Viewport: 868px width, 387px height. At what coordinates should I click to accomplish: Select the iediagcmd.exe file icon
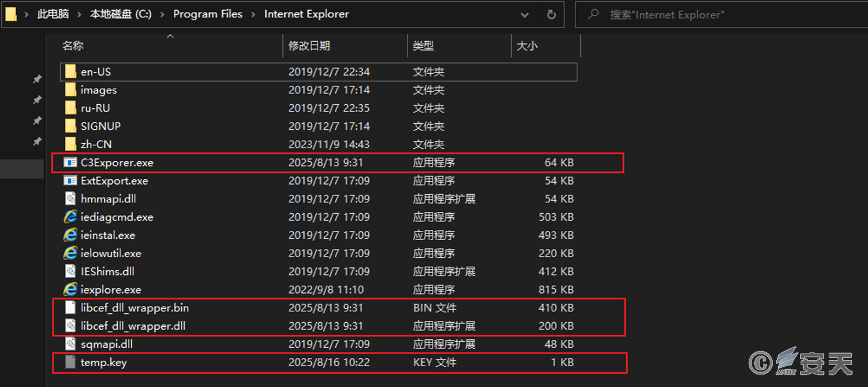click(x=70, y=217)
